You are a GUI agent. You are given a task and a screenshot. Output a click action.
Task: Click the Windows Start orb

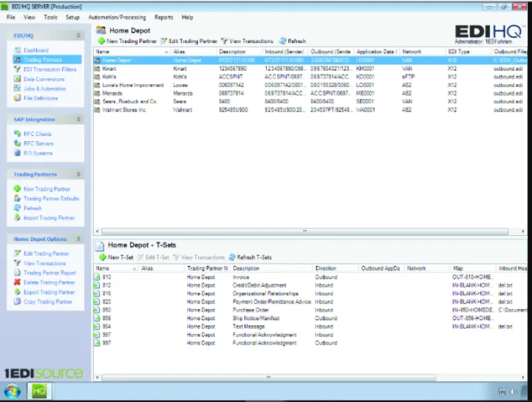pos(13,391)
